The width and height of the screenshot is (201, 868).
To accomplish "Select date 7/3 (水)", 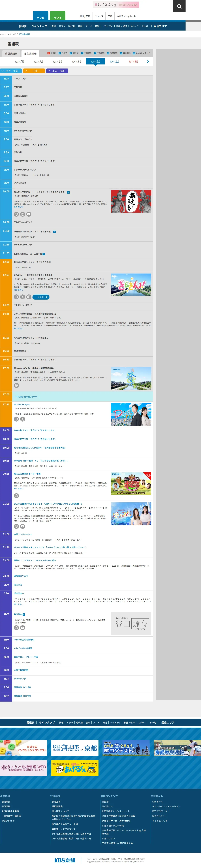I will (58, 62).
